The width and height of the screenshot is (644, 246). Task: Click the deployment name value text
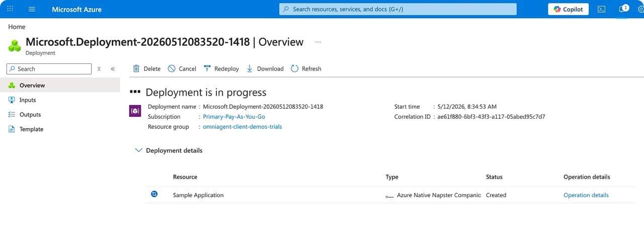tap(263, 107)
